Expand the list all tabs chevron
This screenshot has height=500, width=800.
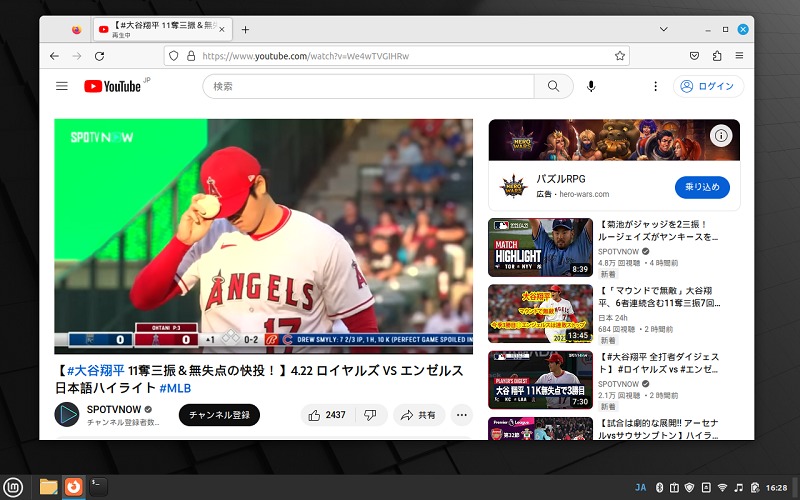pyautogui.click(x=664, y=29)
